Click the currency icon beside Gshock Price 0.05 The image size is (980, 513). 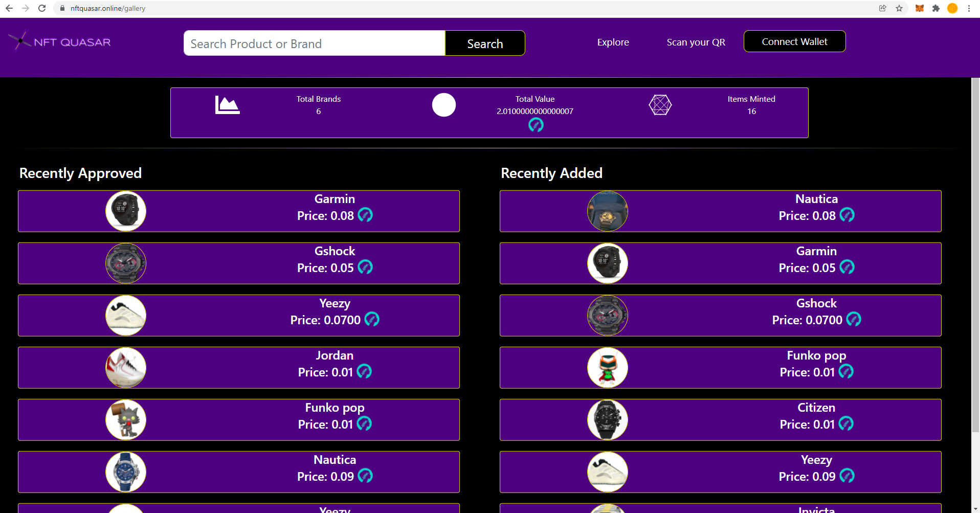tap(365, 267)
